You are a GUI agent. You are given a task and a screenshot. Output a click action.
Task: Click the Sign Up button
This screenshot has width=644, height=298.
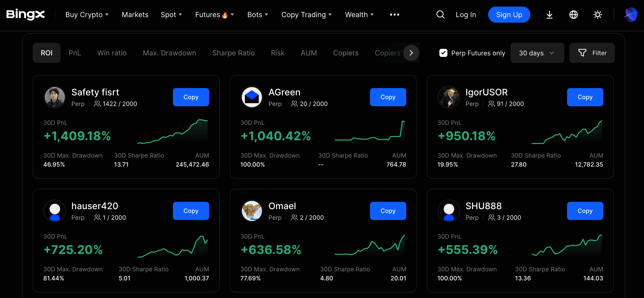pos(509,15)
